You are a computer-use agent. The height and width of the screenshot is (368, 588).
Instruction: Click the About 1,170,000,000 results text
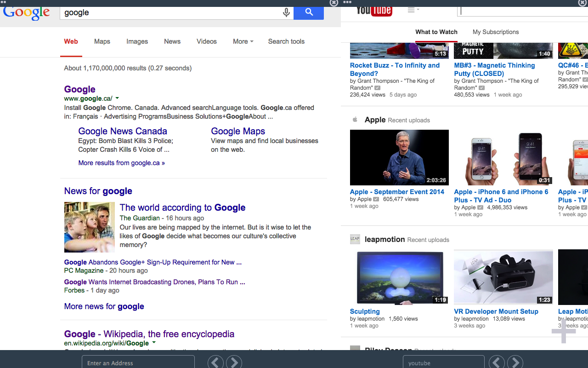pos(128,68)
